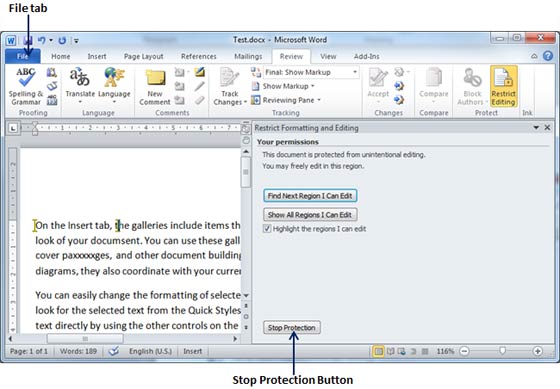Screen dimensions: 560x389
Task: Save the document from Quick Access toolbar
Action: (x=28, y=40)
